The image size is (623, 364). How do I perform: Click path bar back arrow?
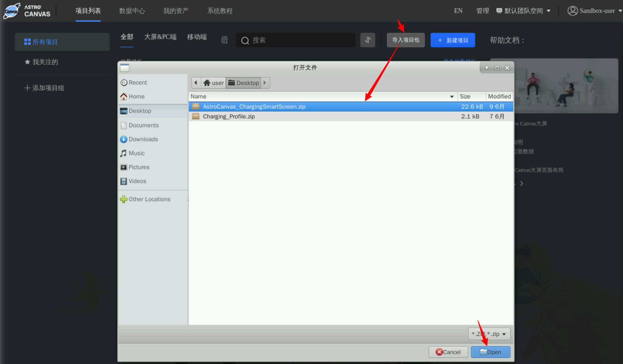point(196,83)
